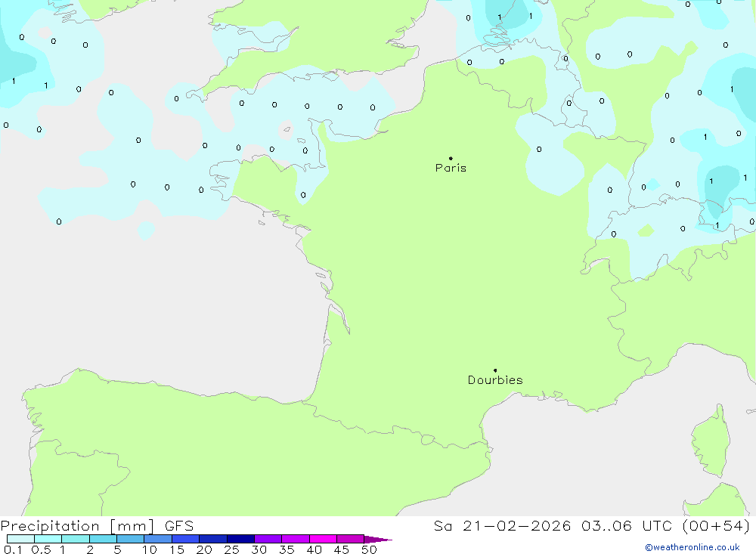756x554 pixels.
Task: Pick the legend swatch between 15 and 20
Action: [x=186, y=539]
